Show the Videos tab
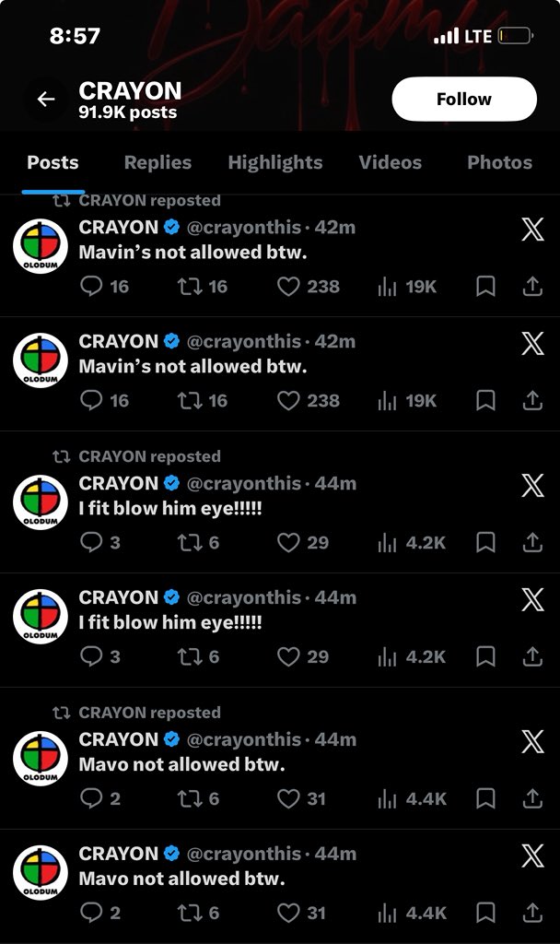This screenshot has width=560, height=944. pyautogui.click(x=391, y=162)
